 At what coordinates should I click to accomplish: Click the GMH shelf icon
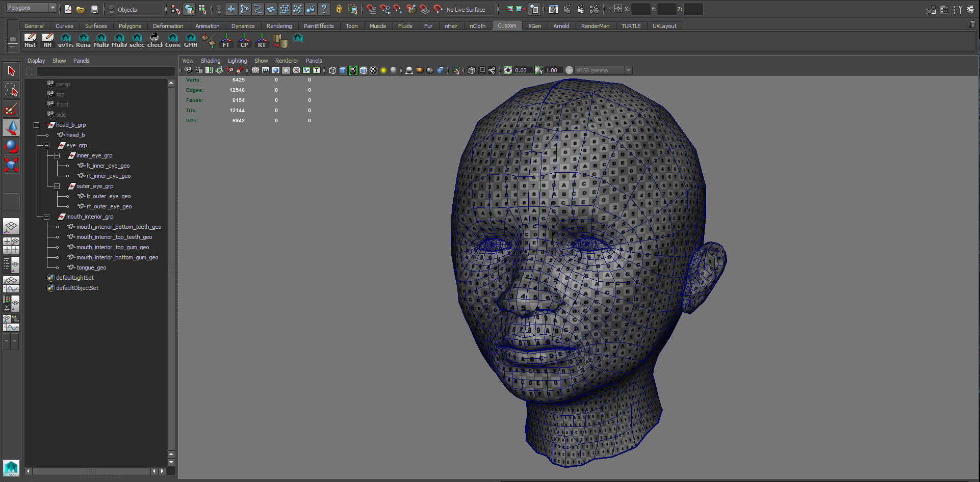point(191,40)
